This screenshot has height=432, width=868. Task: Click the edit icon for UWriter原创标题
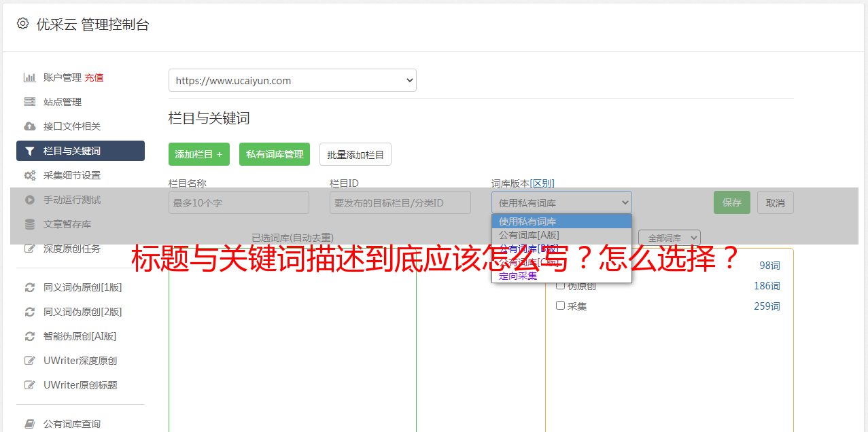(30, 385)
